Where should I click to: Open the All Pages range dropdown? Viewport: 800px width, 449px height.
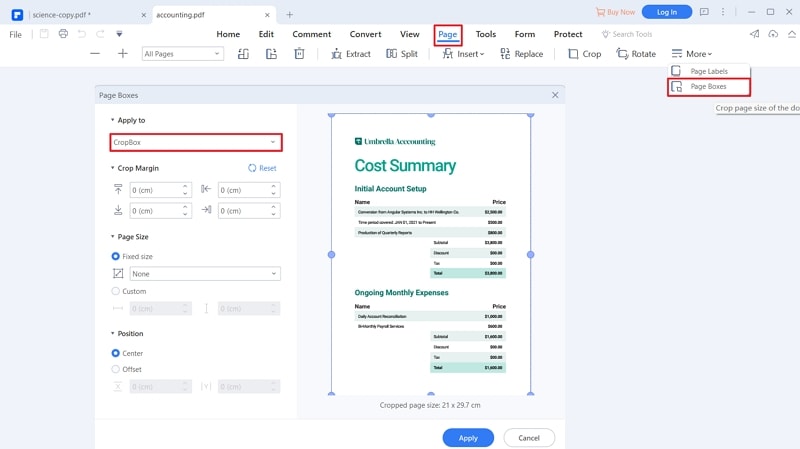182,54
